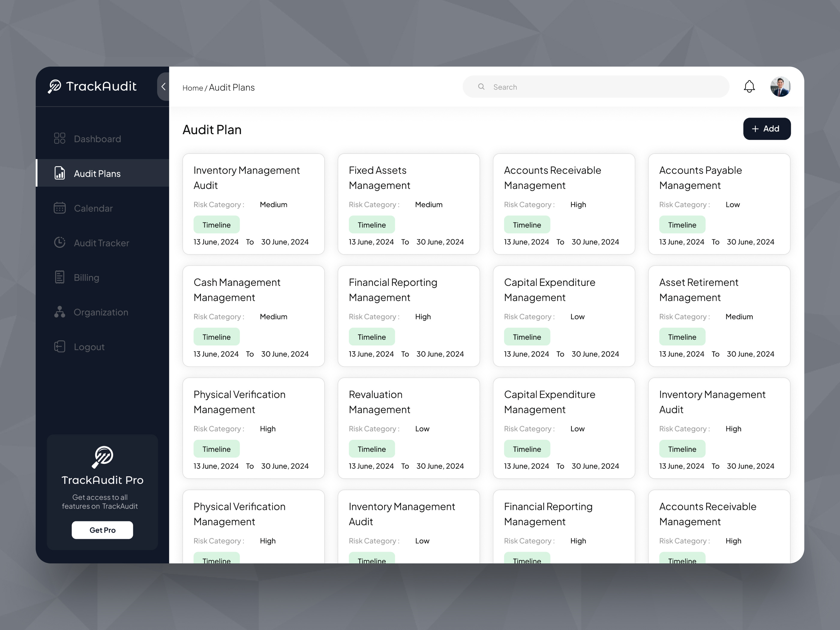The height and width of the screenshot is (630, 840).
Task: Expand the Fixed Assets Management timeline
Action: (x=371, y=224)
